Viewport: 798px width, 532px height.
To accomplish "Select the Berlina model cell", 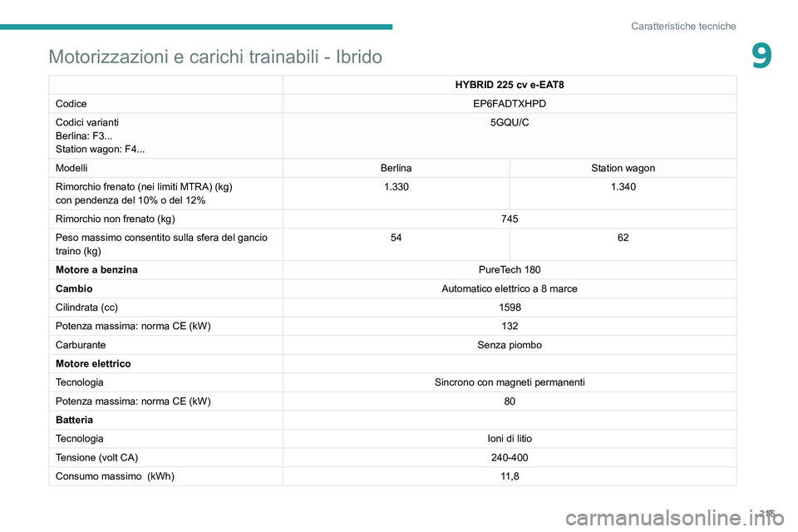I will pos(396,168).
